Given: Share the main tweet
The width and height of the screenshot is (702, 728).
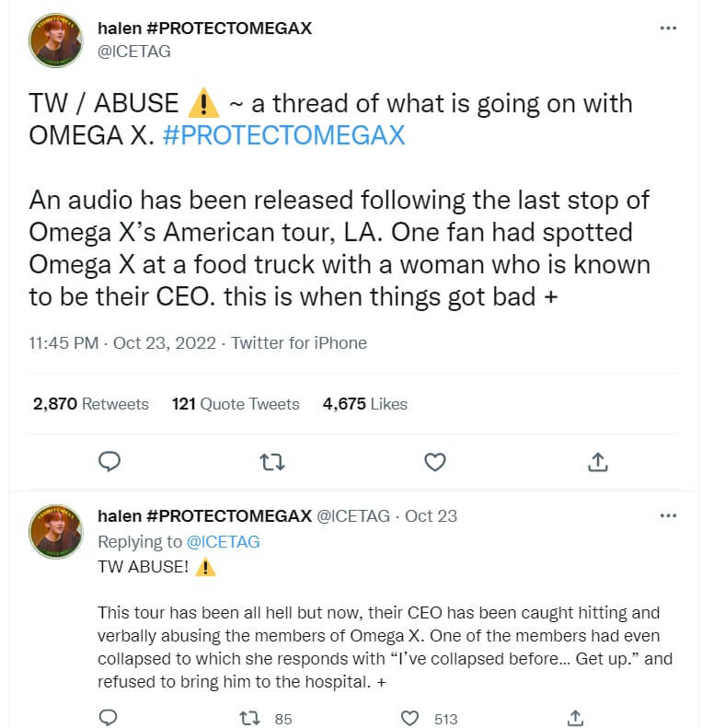Looking at the screenshot, I should click(x=596, y=460).
